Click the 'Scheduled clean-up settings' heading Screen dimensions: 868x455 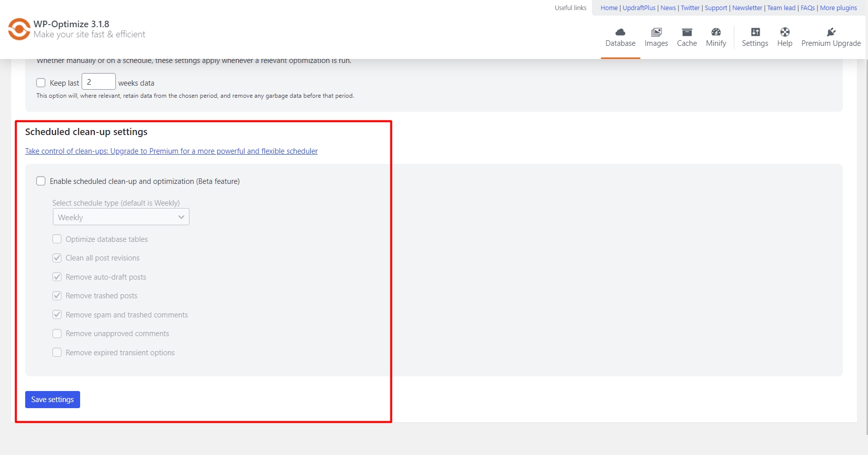[x=86, y=132]
